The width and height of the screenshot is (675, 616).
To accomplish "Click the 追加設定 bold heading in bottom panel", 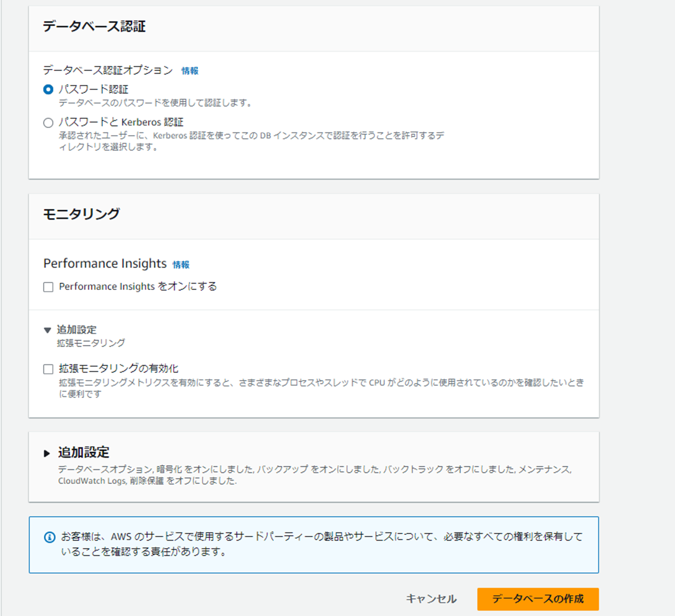I will coord(84,453).
